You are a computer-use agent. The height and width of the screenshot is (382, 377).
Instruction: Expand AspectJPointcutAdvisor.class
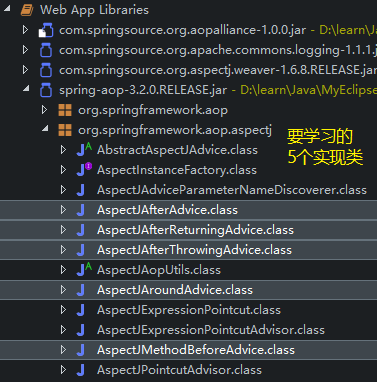tap(63, 370)
